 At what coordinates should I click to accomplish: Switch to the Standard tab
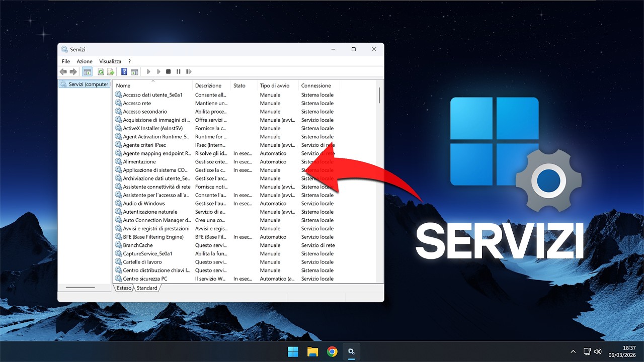(147, 288)
